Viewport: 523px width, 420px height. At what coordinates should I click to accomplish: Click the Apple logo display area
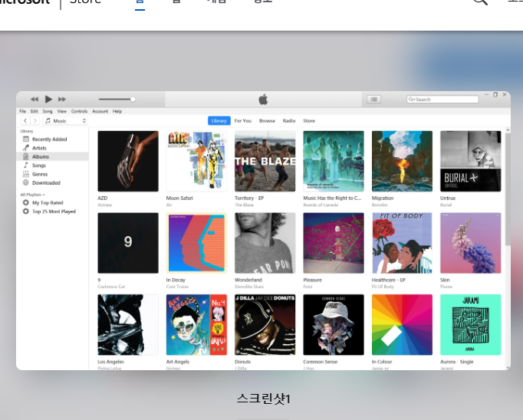pyautogui.click(x=263, y=100)
